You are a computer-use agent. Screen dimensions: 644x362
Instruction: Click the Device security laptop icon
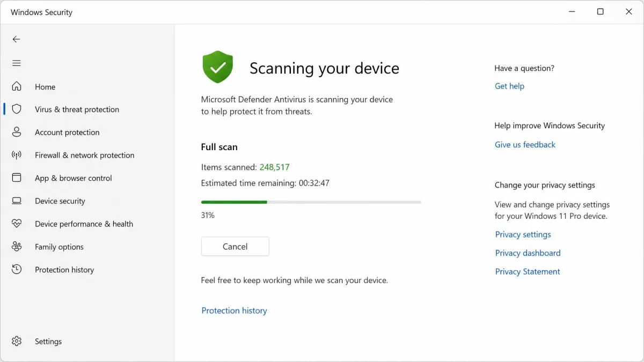click(x=17, y=201)
